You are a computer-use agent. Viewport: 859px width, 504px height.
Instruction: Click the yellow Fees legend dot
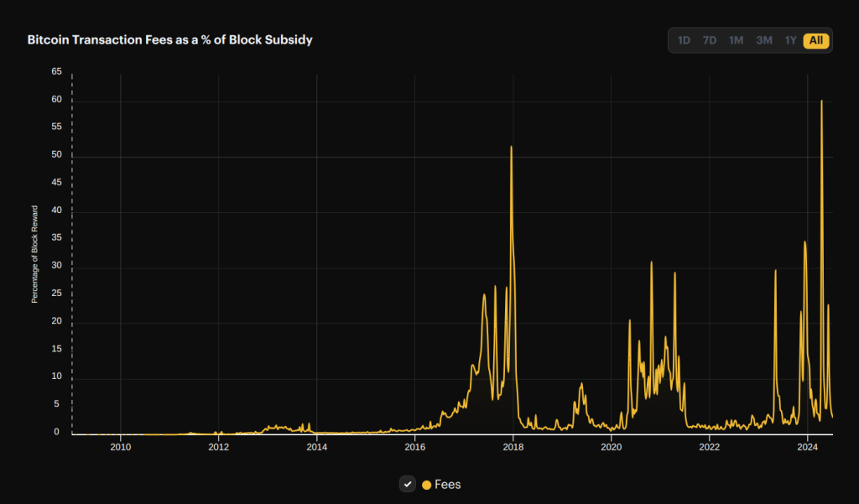tap(427, 485)
